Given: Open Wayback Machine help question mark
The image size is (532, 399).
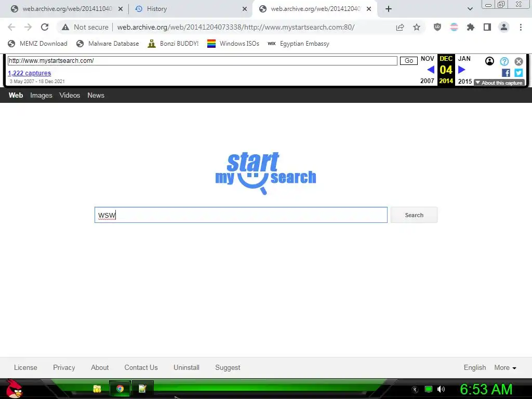Looking at the screenshot, I should (504, 61).
